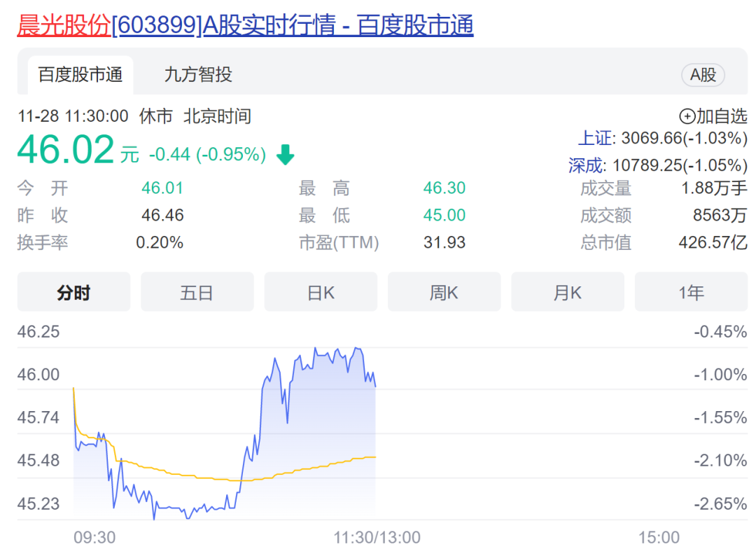Show the 1年 chart tab
This screenshot has height=556, width=756.
tap(691, 292)
